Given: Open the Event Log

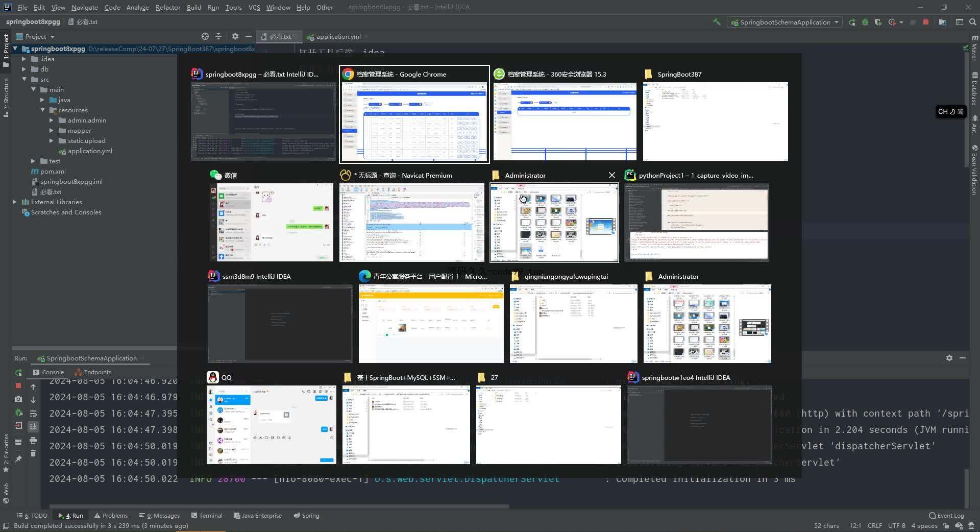Looking at the screenshot, I should [x=946, y=516].
